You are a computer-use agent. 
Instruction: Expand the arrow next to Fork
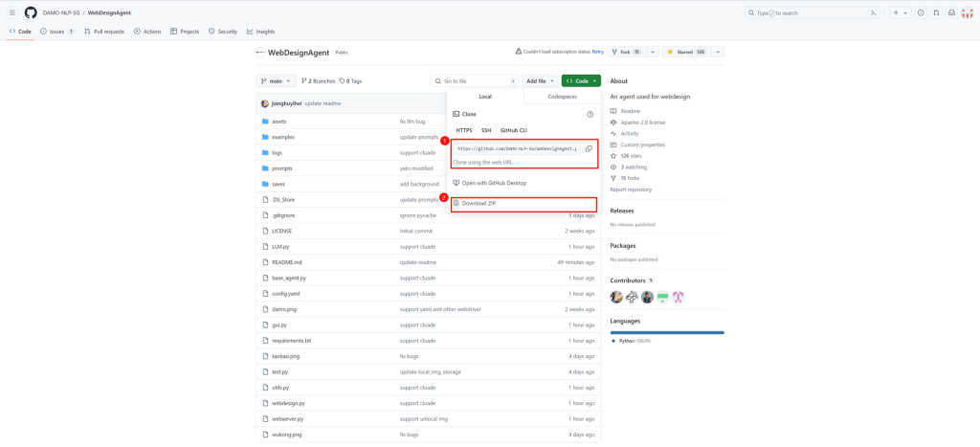[653, 52]
